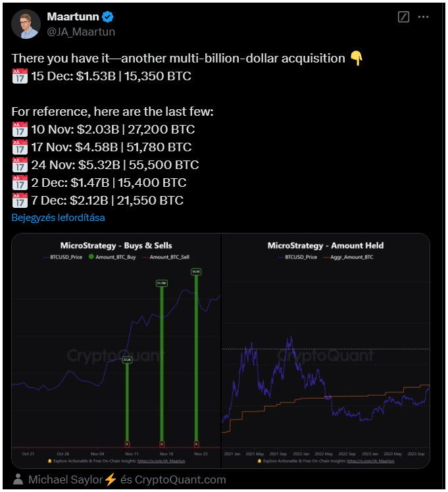Toggle BTCUSD_Price legend in Buys & Sells chart
This screenshot has width=448, height=492.
point(62,257)
